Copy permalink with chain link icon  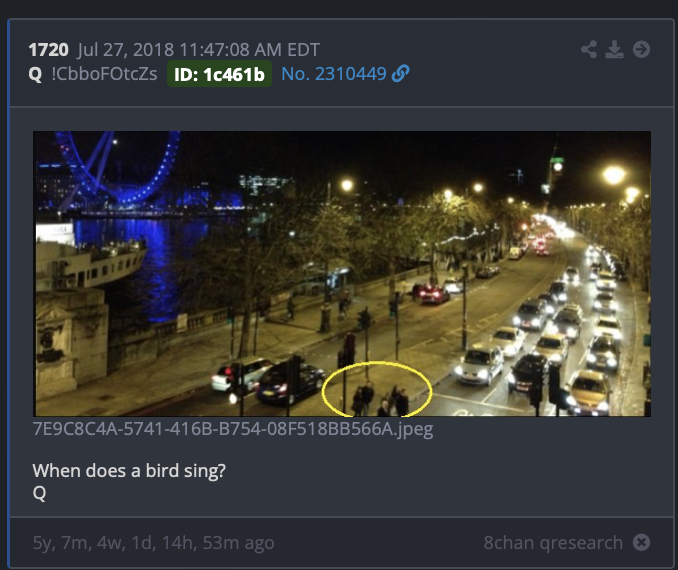coord(400,74)
